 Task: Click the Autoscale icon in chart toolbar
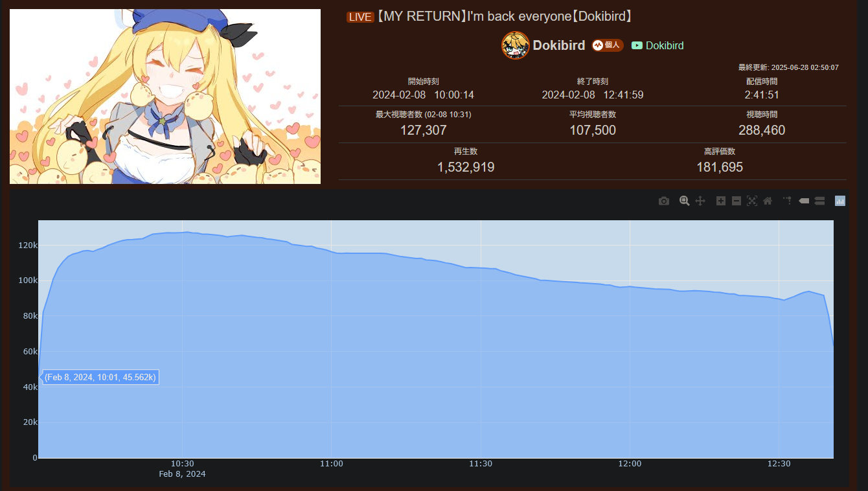[752, 201]
